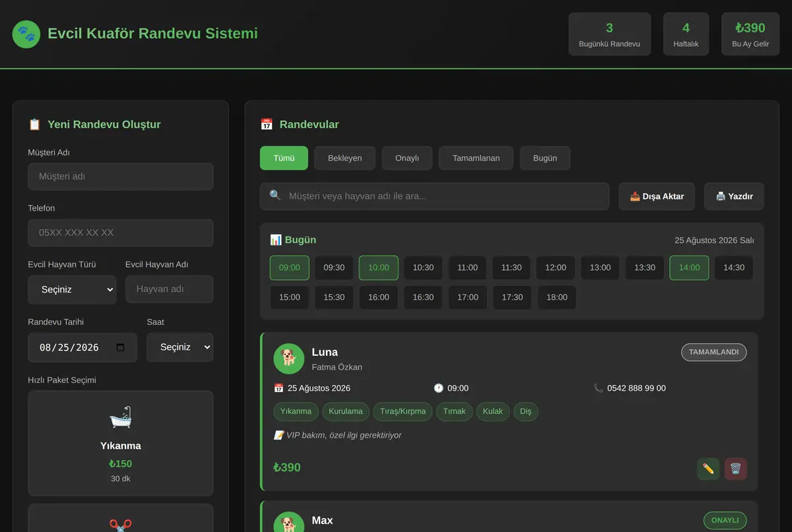Screen dimensions: 792x532
Task: Click the bathtub icon on Yıkanma package
Action: tap(120, 416)
